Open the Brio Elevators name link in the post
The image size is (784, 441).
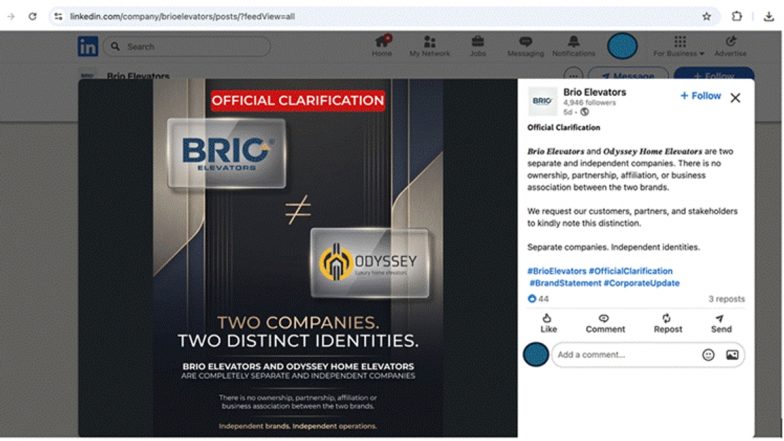point(594,92)
